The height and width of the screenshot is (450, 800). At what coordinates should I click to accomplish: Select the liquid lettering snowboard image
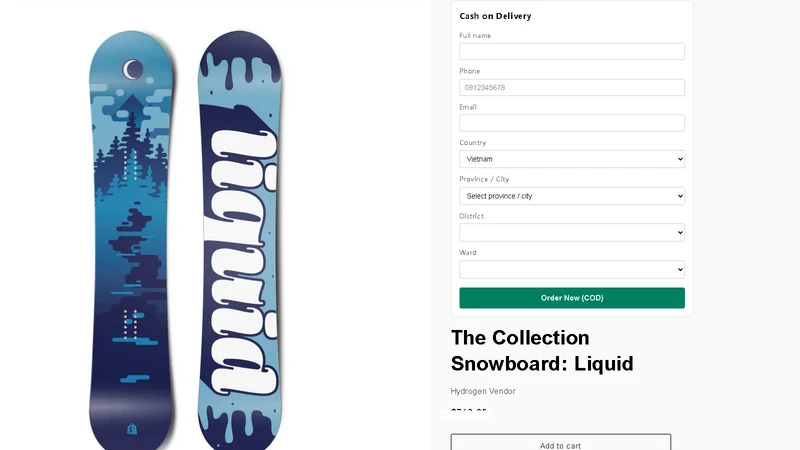pyautogui.click(x=240, y=240)
